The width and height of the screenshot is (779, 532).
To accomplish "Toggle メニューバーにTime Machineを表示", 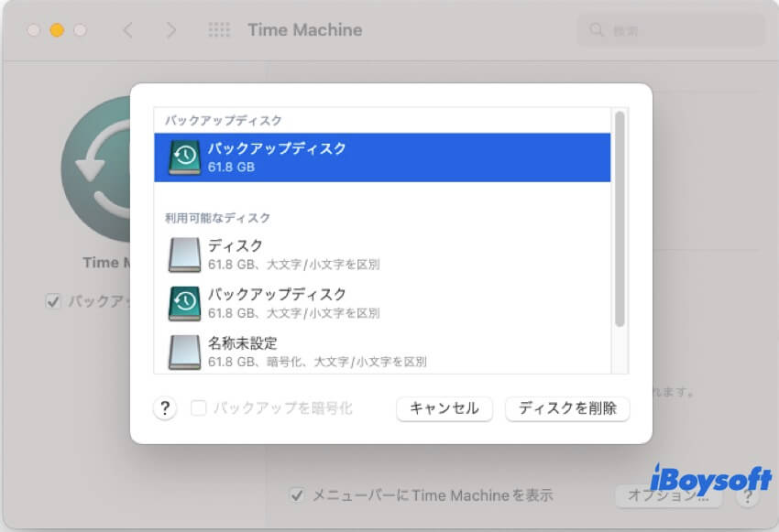I will 295,495.
